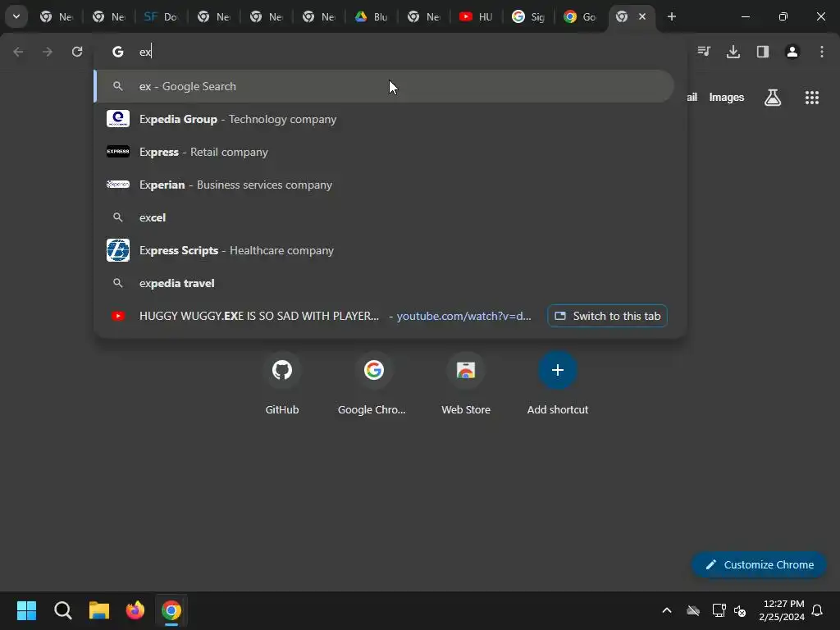The height and width of the screenshot is (630, 840).
Task: Open the media controls icon
Action: (x=704, y=52)
